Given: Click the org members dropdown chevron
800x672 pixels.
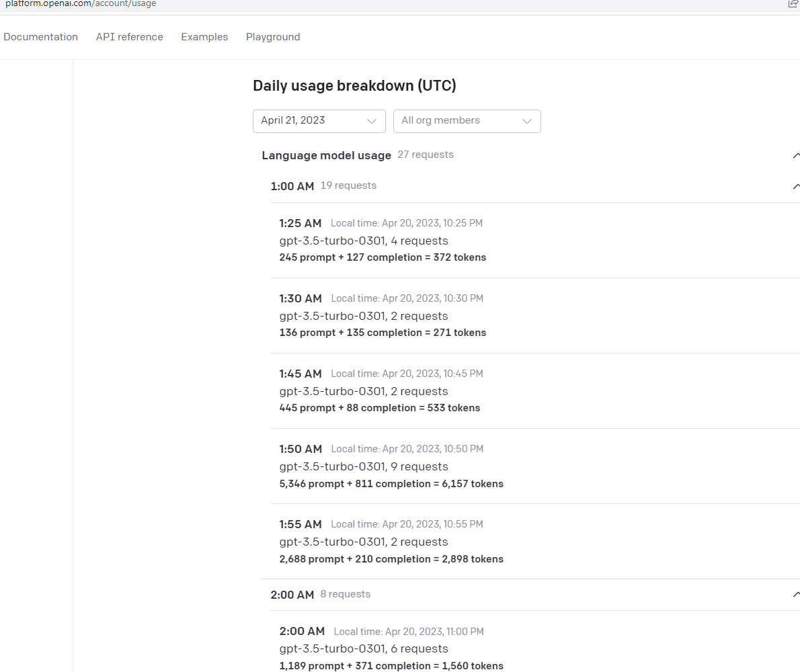Looking at the screenshot, I should (x=527, y=121).
